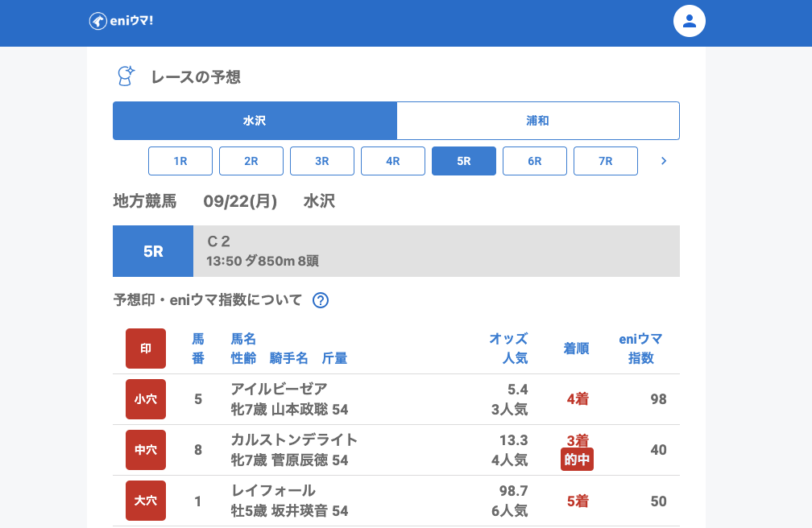The image size is (812, 528).
Task: Switch to the 浦和 racecourse tab
Action: (538, 121)
